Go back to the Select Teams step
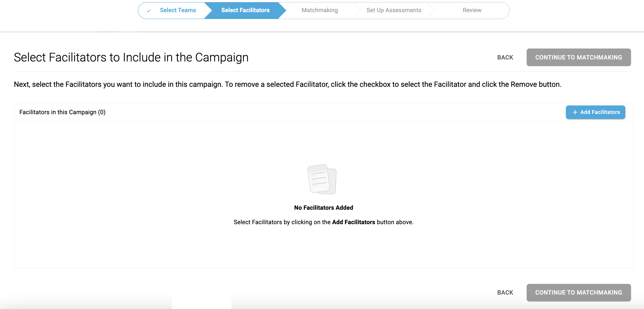 coord(178,10)
